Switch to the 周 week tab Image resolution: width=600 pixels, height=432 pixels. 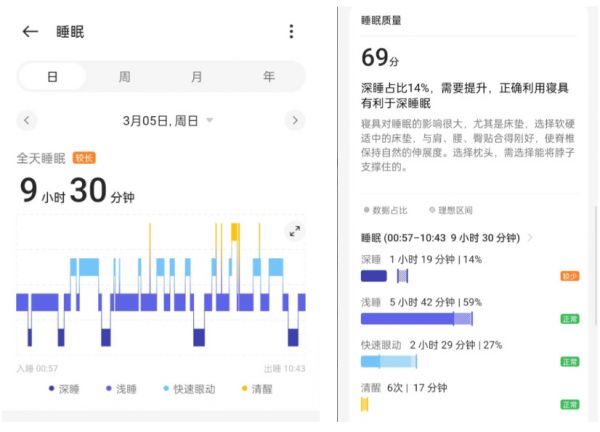[124, 77]
